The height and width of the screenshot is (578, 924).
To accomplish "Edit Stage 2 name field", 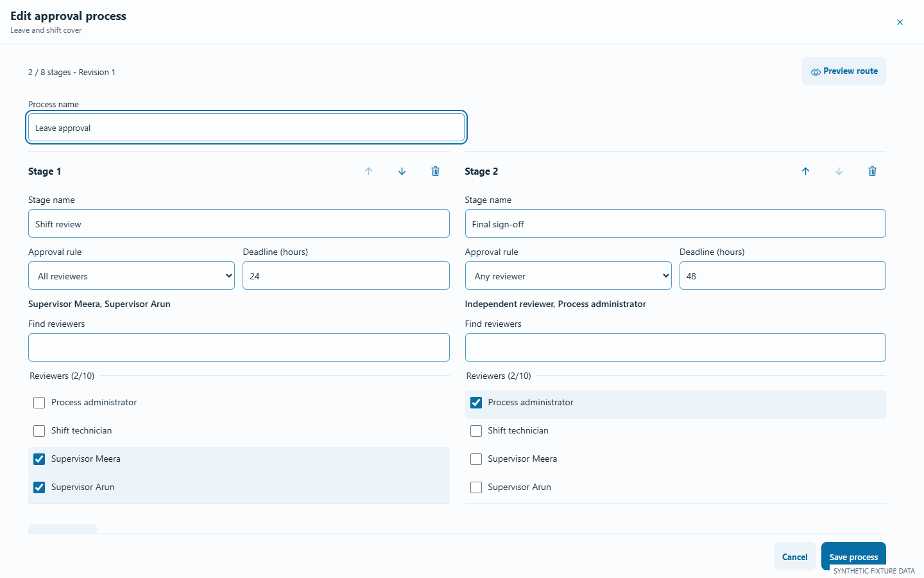I will coord(675,223).
